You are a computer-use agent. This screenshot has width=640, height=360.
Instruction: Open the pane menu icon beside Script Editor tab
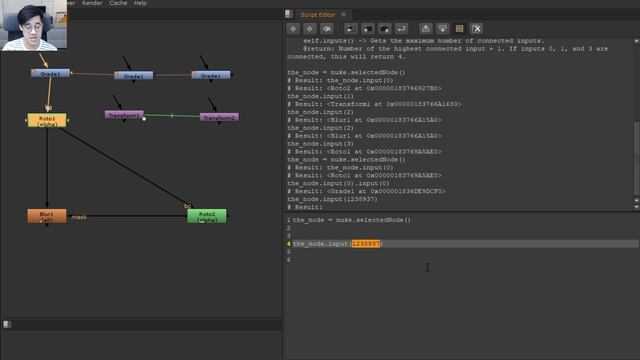(289, 14)
